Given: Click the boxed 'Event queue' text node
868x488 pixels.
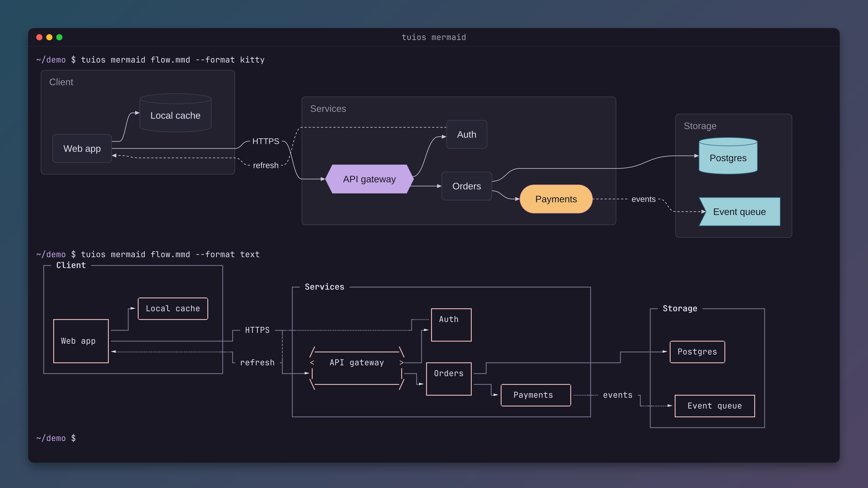Looking at the screenshot, I should click(x=715, y=406).
